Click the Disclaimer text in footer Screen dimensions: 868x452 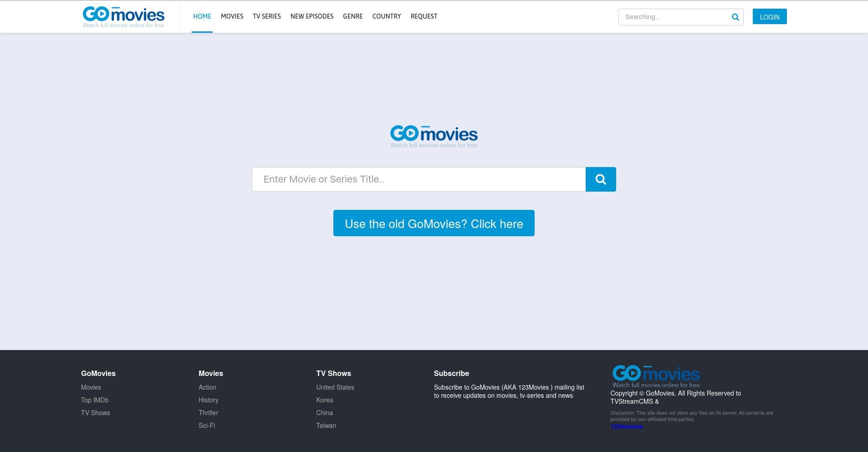pos(692,416)
